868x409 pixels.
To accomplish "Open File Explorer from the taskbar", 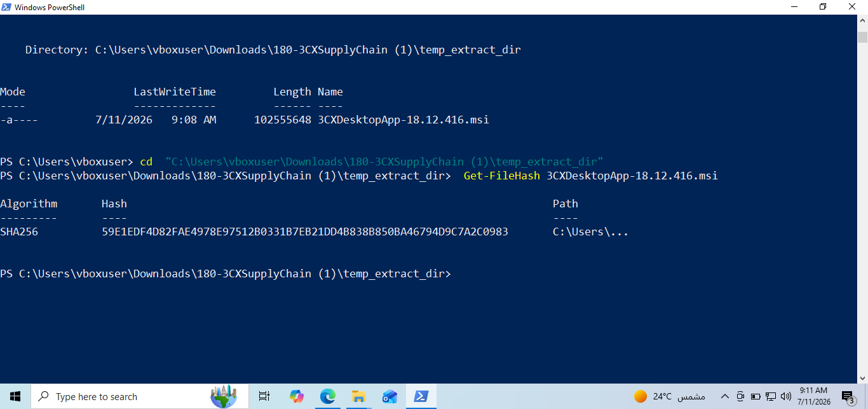I will pyautogui.click(x=358, y=396).
